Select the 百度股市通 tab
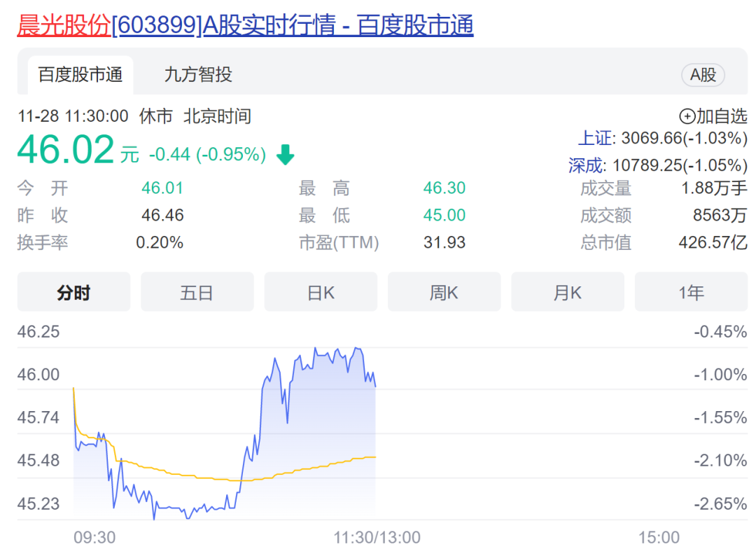756x556 pixels. click(x=80, y=75)
